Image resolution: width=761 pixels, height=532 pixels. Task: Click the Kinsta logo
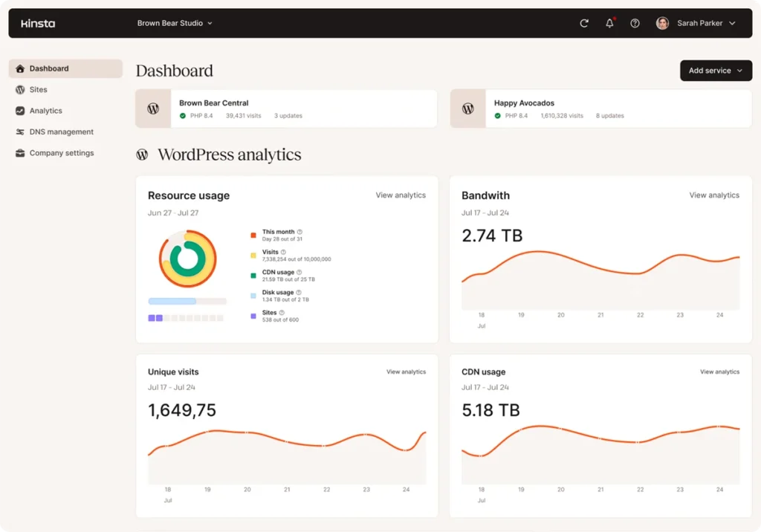pos(37,23)
